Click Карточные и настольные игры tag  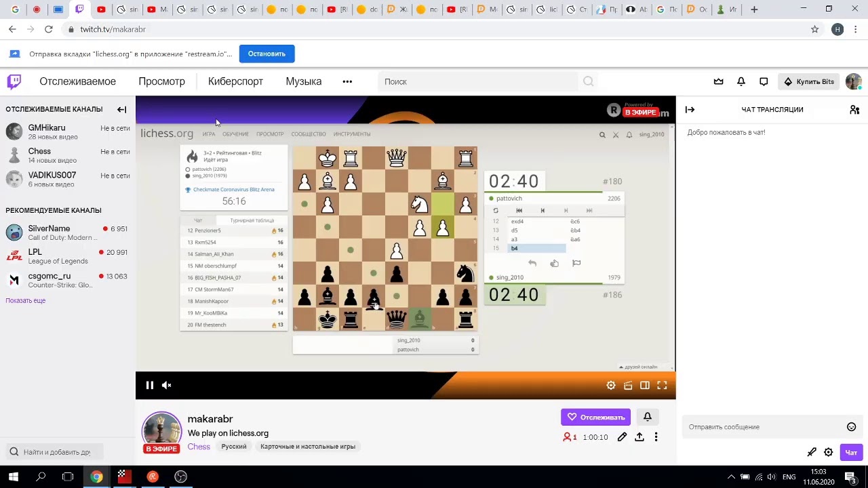pyautogui.click(x=308, y=447)
